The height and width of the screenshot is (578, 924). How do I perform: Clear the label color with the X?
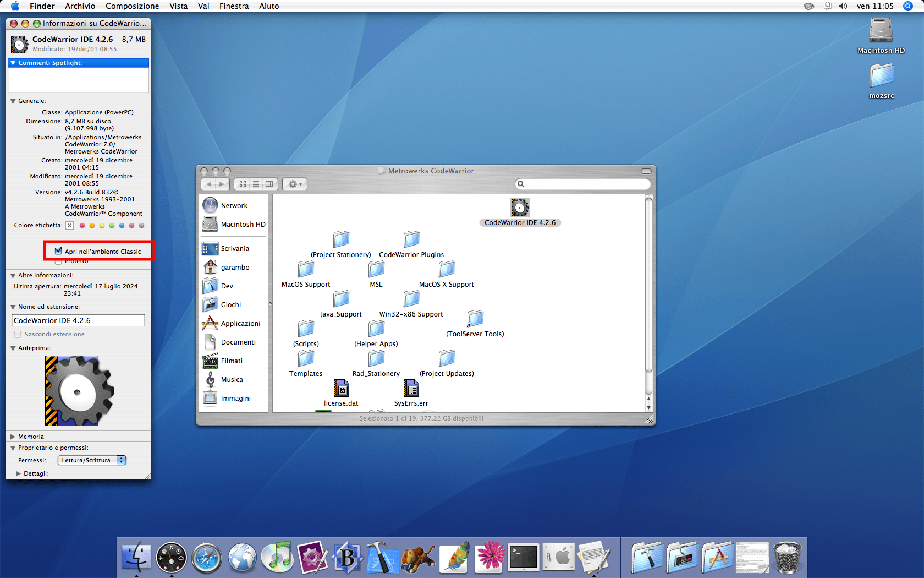pyautogui.click(x=69, y=225)
